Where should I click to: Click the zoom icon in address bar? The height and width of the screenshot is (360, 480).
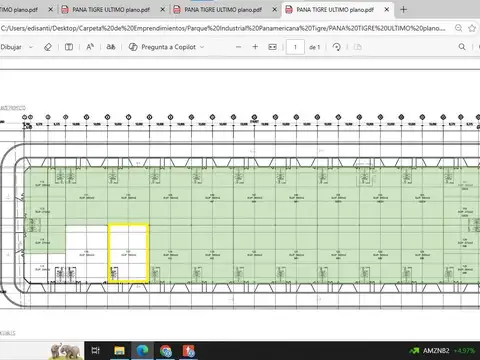[x=459, y=28]
